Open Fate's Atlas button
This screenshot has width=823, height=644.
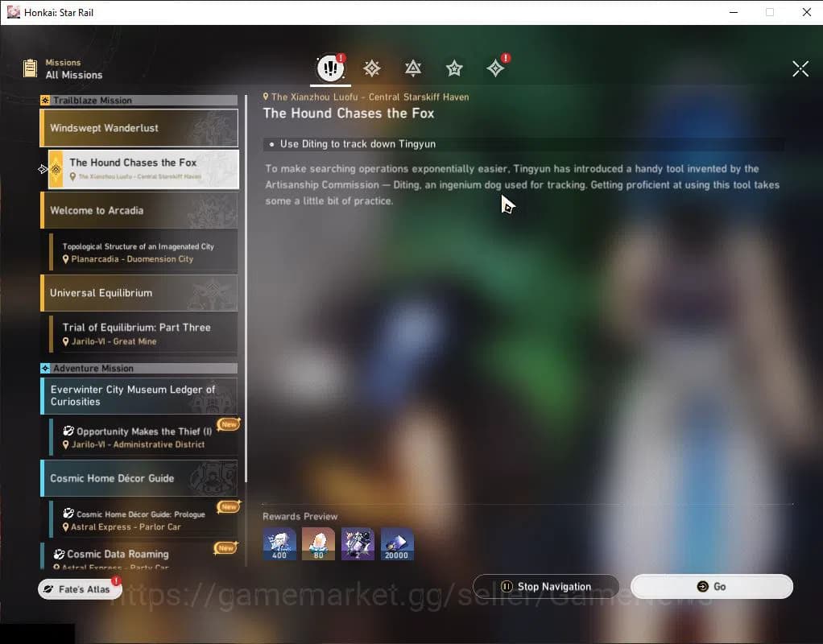(81, 589)
